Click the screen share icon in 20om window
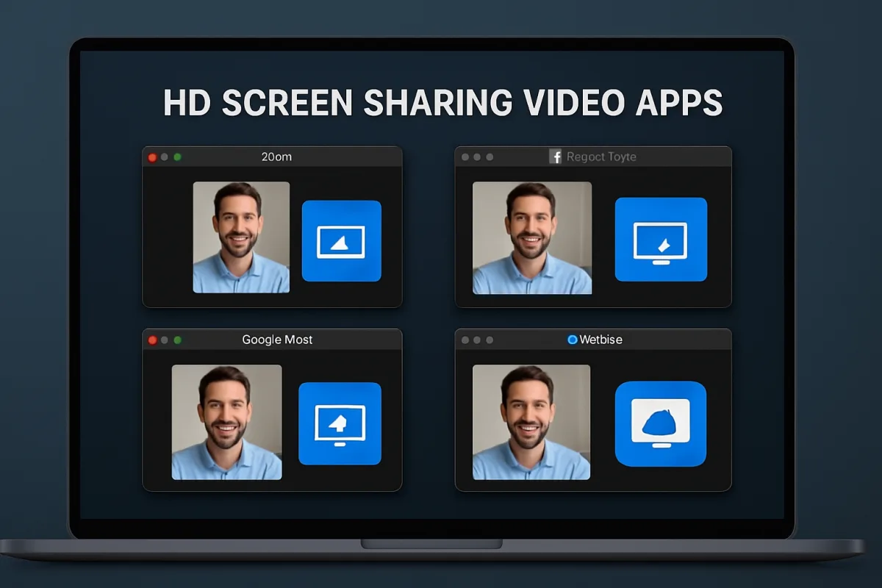The height and width of the screenshot is (588, 882). pyautogui.click(x=342, y=241)
